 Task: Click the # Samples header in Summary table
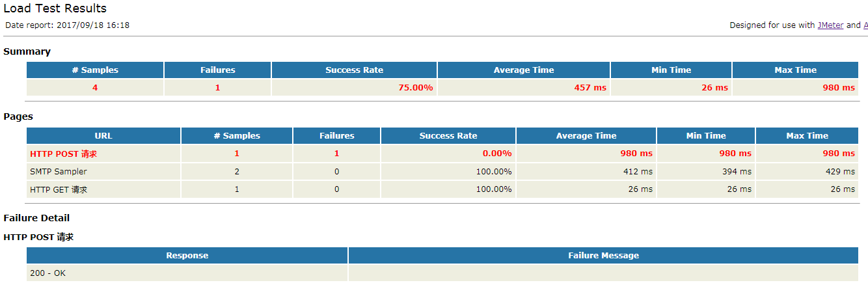coord(95,70)
